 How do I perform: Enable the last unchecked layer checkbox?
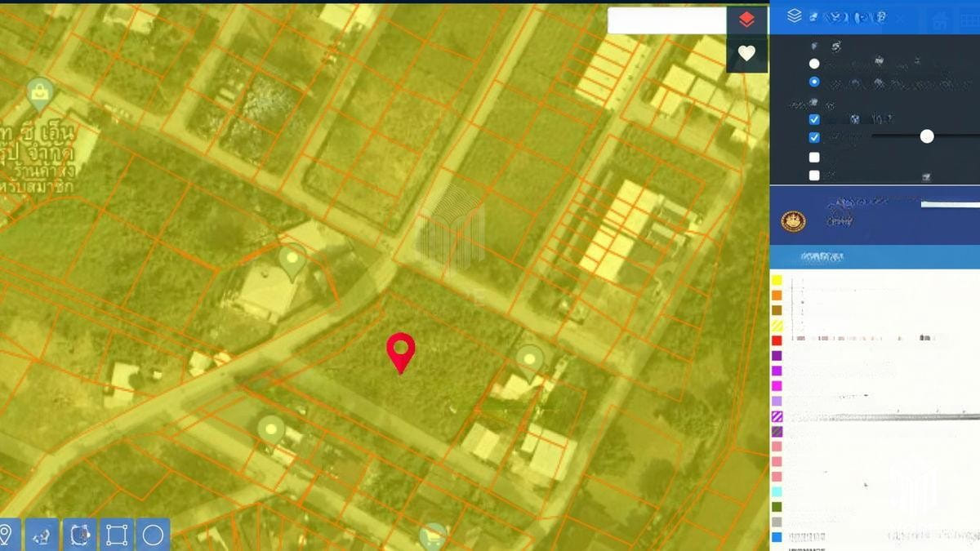click(814, 175)
